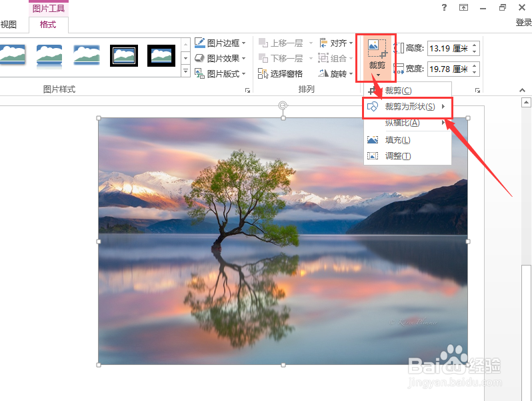
Task: Open the size group dialog launcher
Action: [x=478, y=90]
